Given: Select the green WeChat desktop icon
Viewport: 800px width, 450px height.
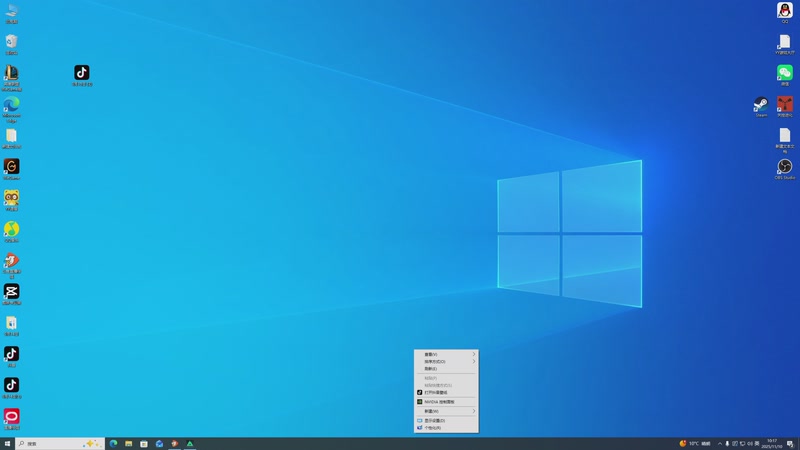Looking at the screenshot, I should pos(785,75).
